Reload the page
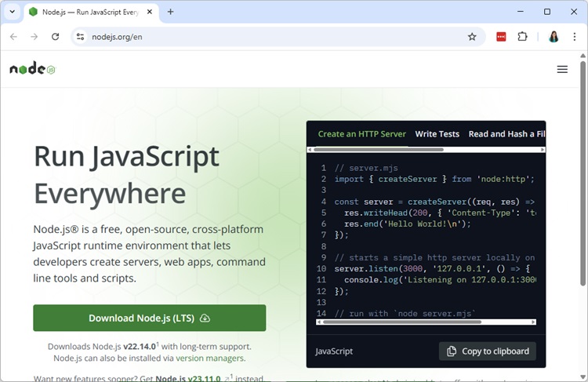The image size is (588, 382). [x=55, y=37]
